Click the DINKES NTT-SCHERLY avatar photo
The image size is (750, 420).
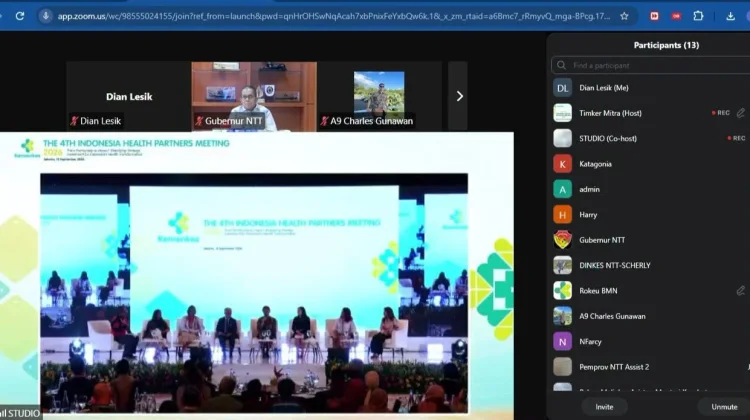click(x=562, y=265)
